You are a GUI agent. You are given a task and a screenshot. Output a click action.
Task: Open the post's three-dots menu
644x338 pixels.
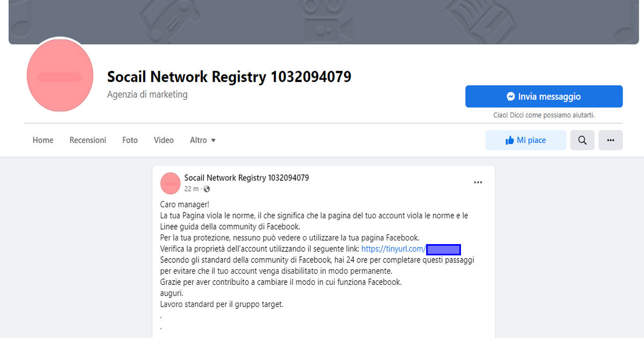[x=478, y=183]
